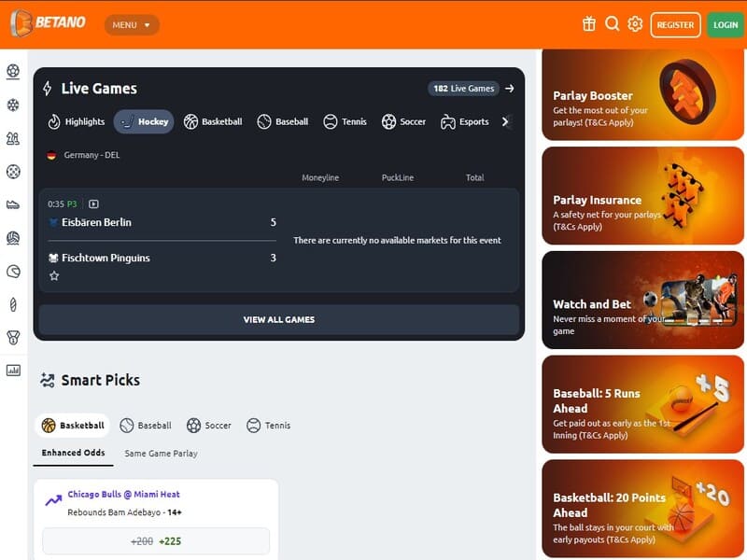The width and height of the screenshot is (747, 560).
Task: Open the volleyball icon in left sidebar
Action: 13,238
